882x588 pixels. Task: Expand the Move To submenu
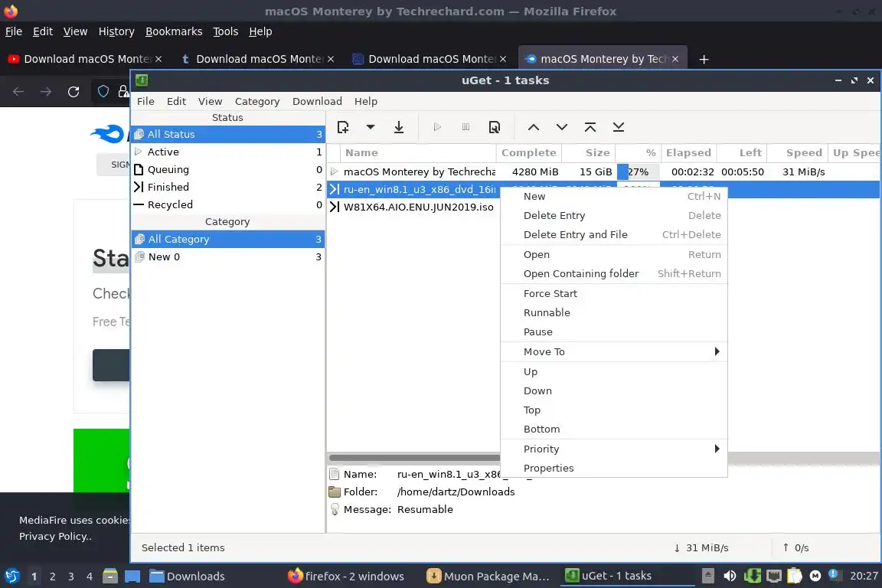pyautogui.click(x=614, y=351)
